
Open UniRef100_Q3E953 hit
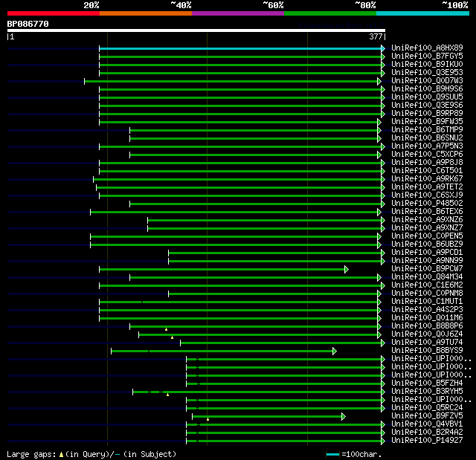pyautogui.click(x=427, y=73)
